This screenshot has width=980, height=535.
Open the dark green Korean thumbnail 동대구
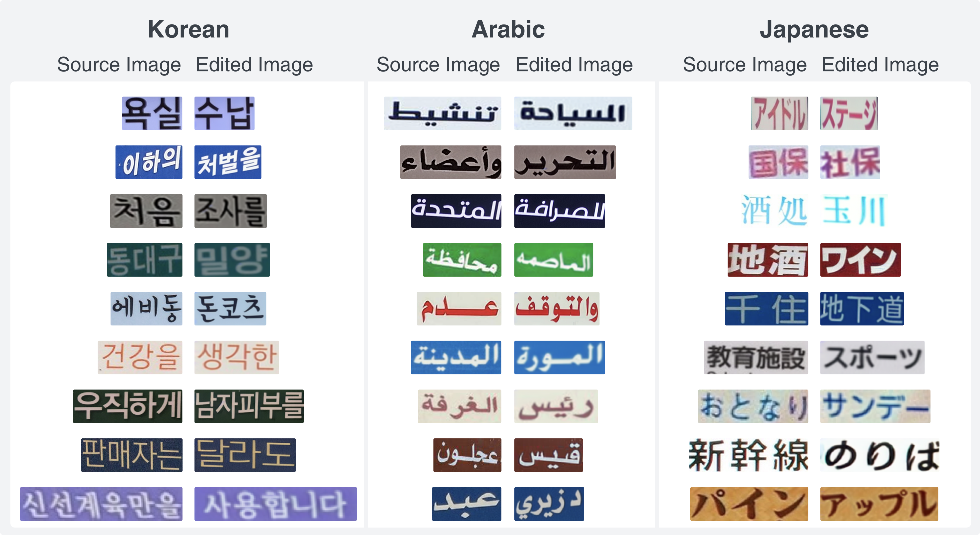pyautogui.click(x=144, y=260)
